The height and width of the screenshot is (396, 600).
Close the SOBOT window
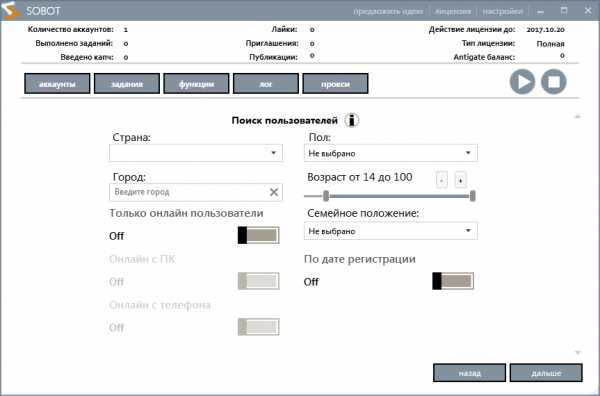[x=588, y=11]
